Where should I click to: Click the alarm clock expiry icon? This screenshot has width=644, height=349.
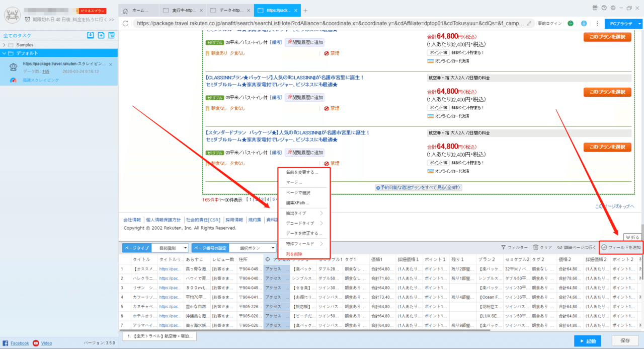[27, 19]
